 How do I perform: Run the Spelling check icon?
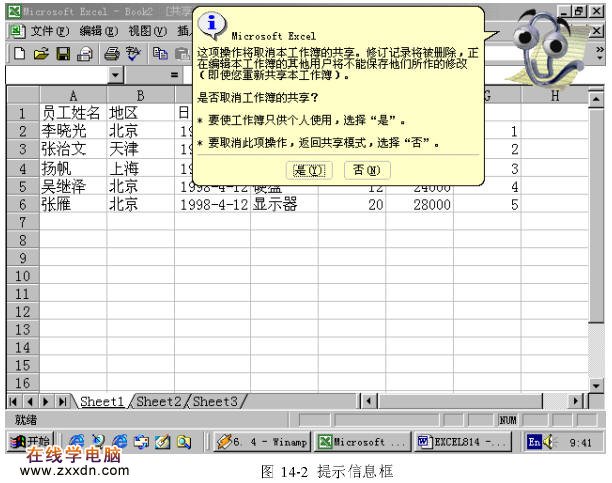133,53
